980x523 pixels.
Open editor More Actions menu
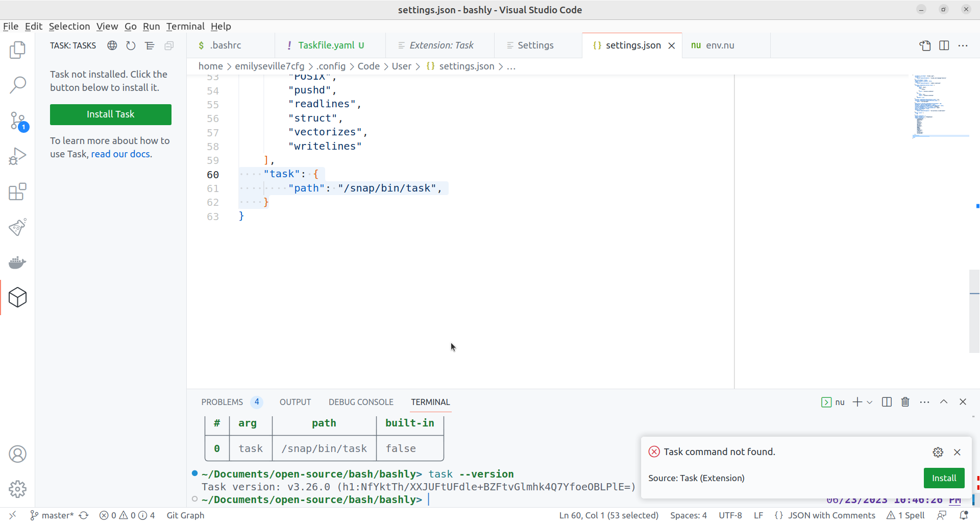963,45
